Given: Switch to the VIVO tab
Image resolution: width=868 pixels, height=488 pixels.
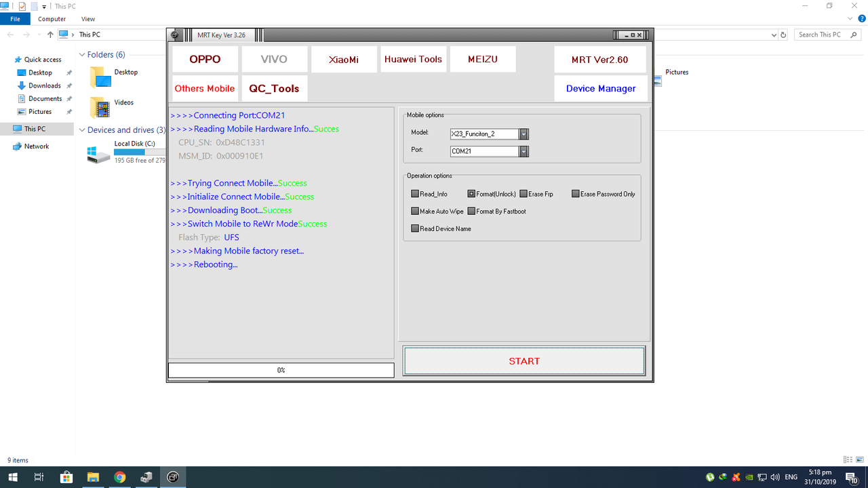Looking at the screenshot, I should click(274, 59).
